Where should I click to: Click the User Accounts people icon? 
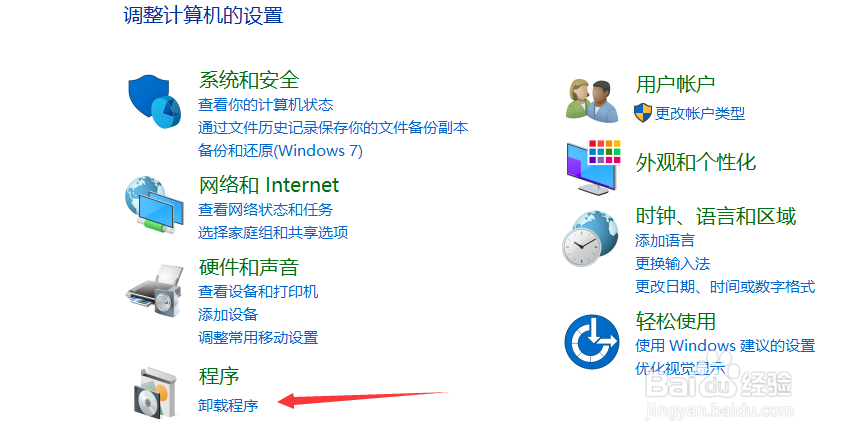592,100
